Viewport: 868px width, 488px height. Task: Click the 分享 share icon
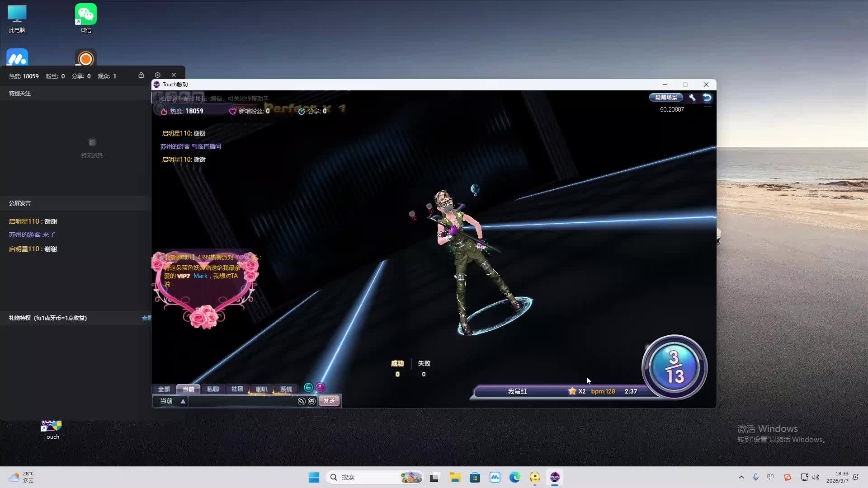pos(302,111)
